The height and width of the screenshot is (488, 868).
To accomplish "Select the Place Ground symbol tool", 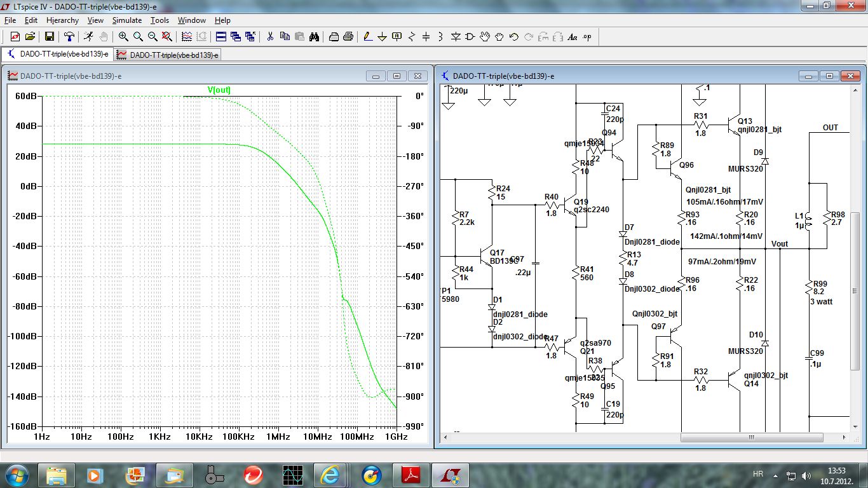I will pos(382,37).
